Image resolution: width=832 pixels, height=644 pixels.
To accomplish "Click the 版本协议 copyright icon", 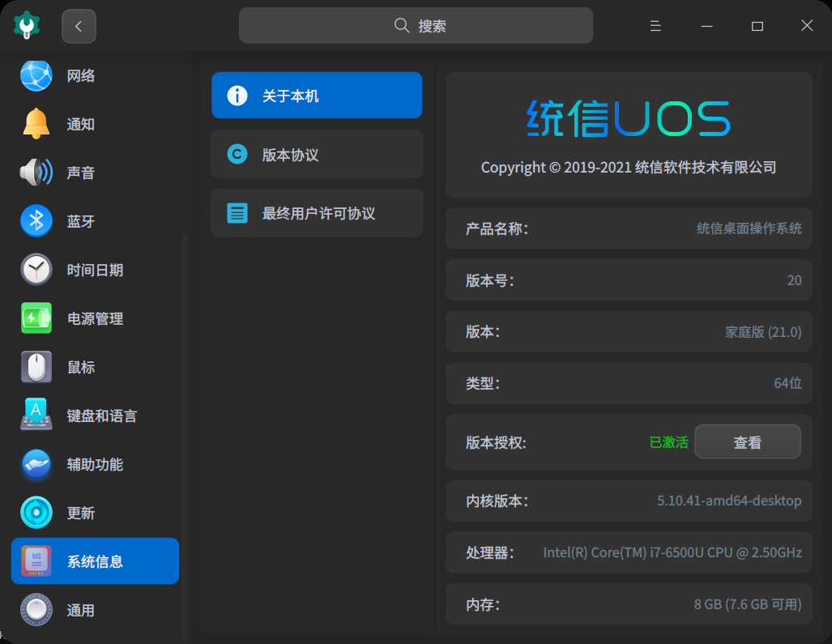I will [x=237, y=155].
